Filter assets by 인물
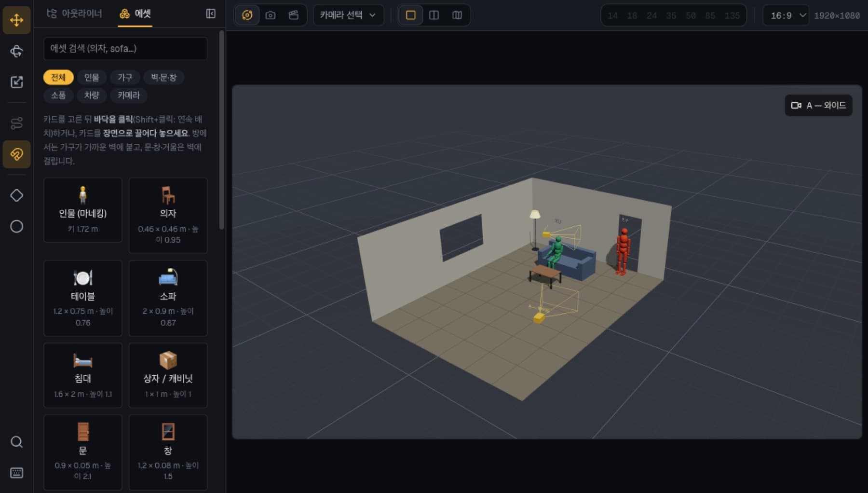The width and height of the screenshot is (868, 493). [x=92, y=77]
